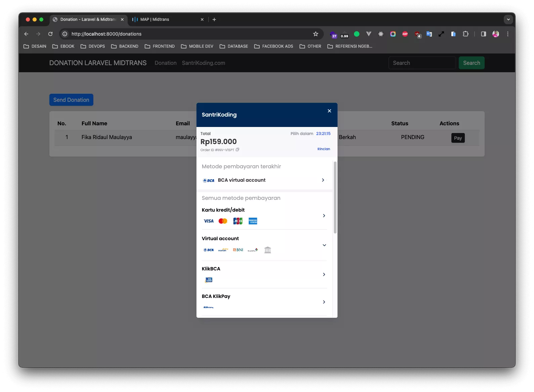Open DESAIN bookmarks folder

[35, 46]
